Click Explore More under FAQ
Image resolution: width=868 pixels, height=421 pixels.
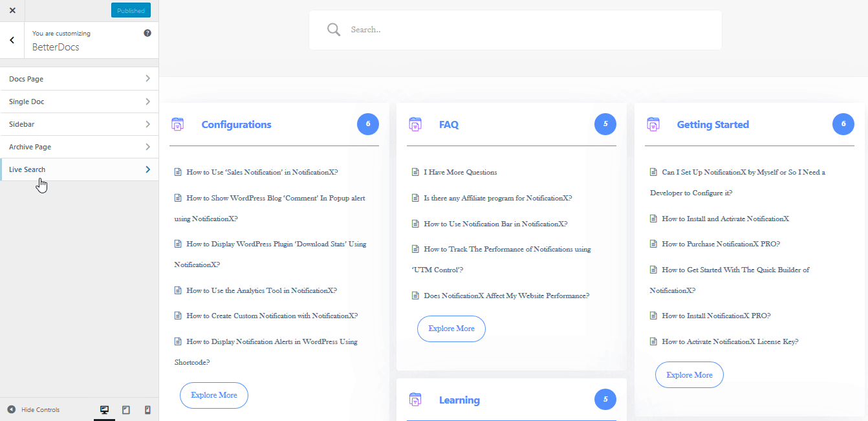point(451,329)
